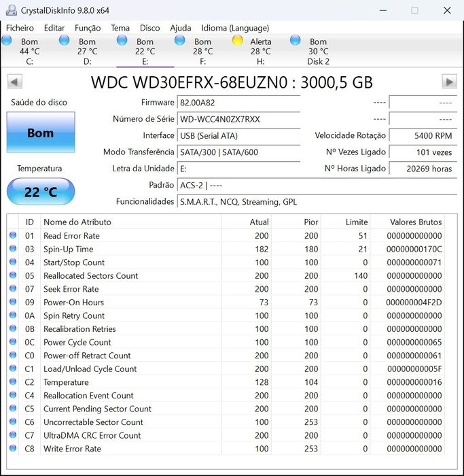Open the Editar menu
464x476 pixels.
pos(54,28)
